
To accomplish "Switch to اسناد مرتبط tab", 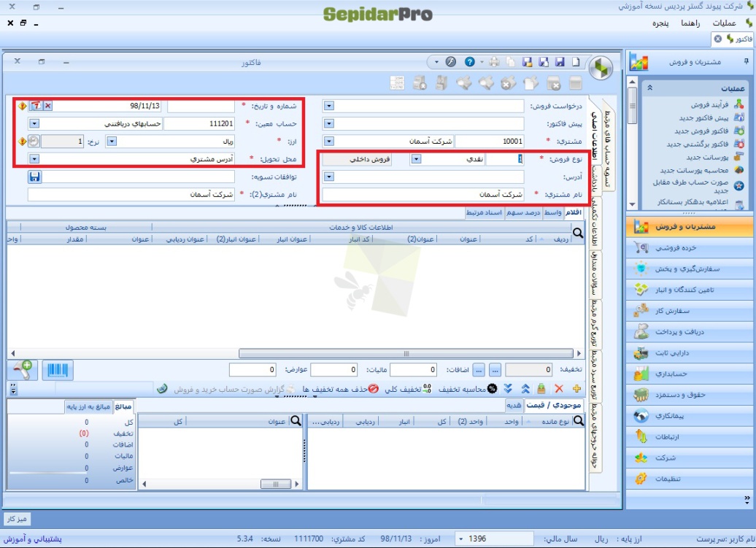I will tap(485, 212).
